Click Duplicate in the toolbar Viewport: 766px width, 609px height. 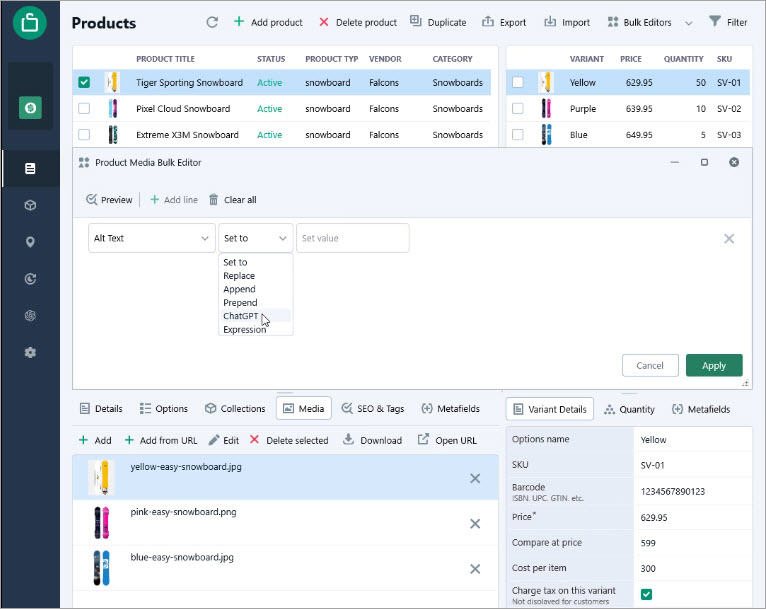[438, 22]
